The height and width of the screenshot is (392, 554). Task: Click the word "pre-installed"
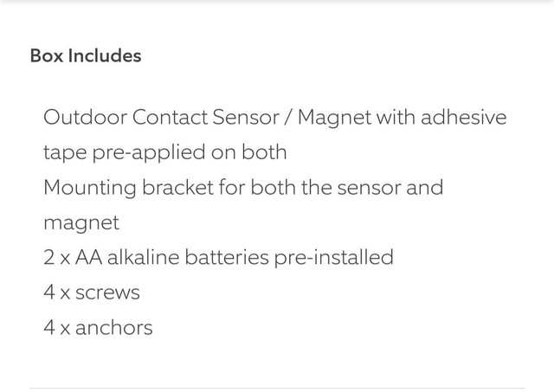333,257
